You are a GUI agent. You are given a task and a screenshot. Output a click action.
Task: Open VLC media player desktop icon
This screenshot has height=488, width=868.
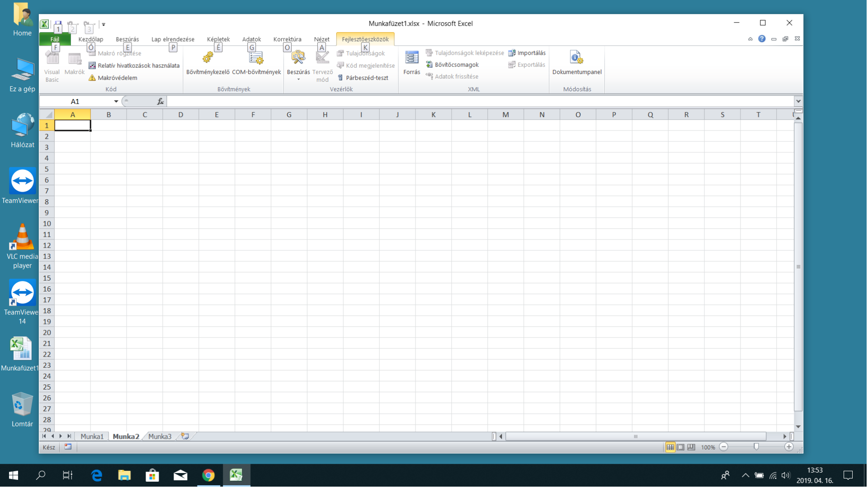pyautogui.click(x=22, y=247)
